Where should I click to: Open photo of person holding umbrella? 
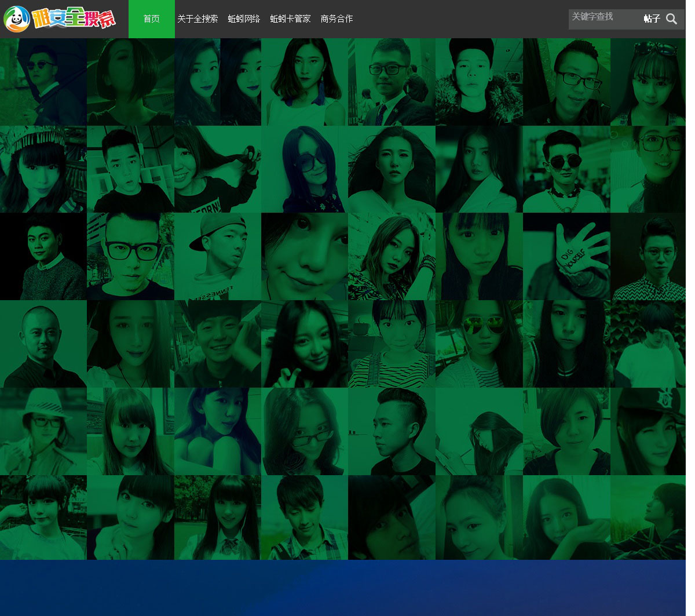43,82
